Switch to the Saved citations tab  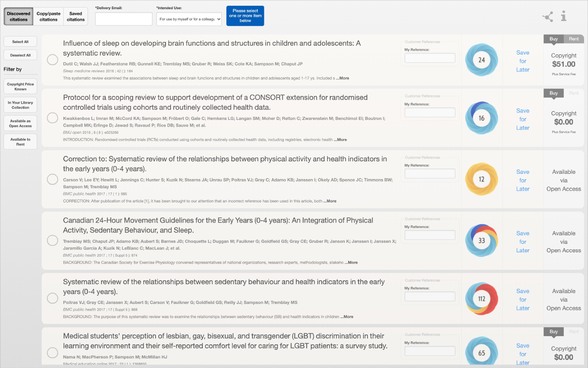[x=75, y=16]
